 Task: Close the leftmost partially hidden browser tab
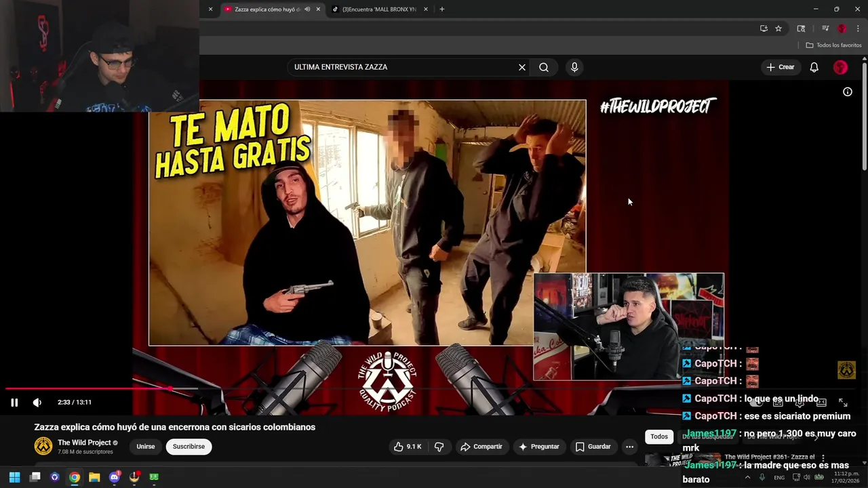[210, 9]
